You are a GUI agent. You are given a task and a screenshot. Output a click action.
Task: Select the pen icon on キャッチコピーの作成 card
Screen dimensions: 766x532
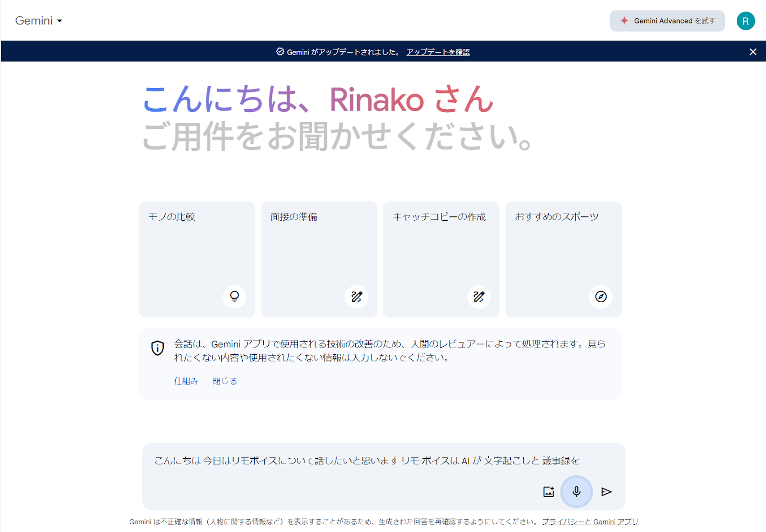[x=479, y=297]
